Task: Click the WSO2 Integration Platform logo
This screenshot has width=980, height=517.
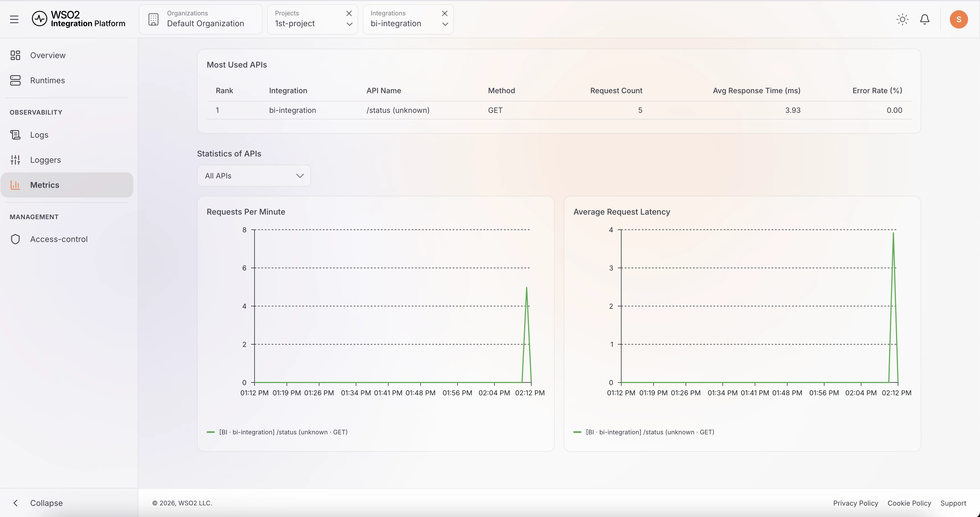Action: [x=79, y=19]
